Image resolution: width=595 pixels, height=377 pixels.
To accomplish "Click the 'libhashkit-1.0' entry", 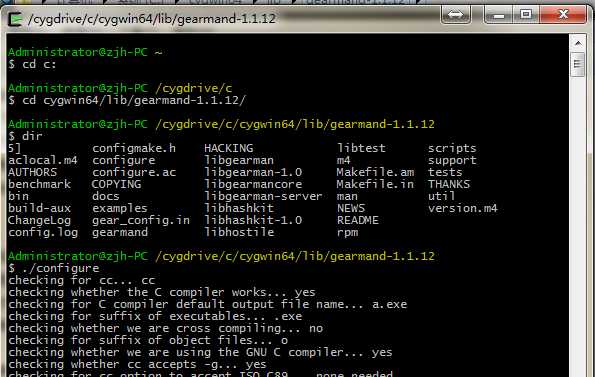I will [253, 220].
